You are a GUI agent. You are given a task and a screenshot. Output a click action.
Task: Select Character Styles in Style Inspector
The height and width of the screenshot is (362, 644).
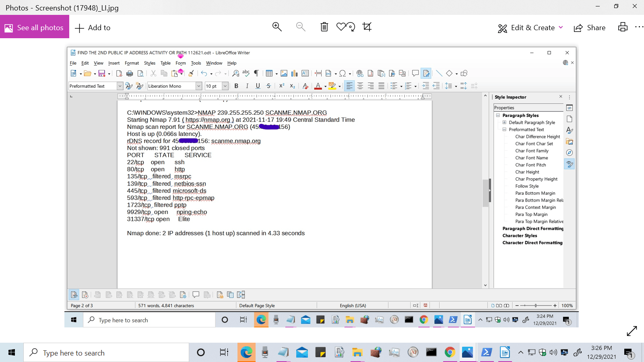(520, 236)
